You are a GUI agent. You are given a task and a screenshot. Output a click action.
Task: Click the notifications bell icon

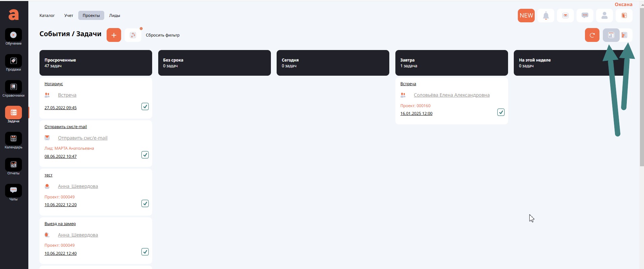point(546,16)
